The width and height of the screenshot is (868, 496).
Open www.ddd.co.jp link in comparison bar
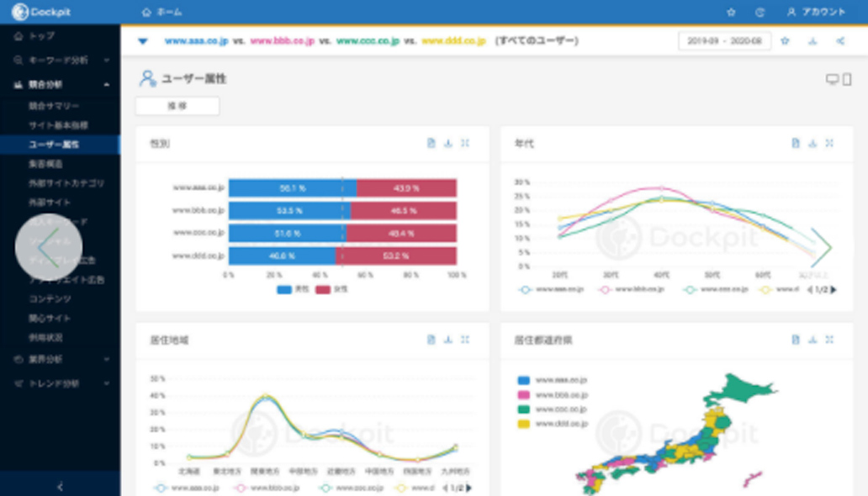pos(453,41)
